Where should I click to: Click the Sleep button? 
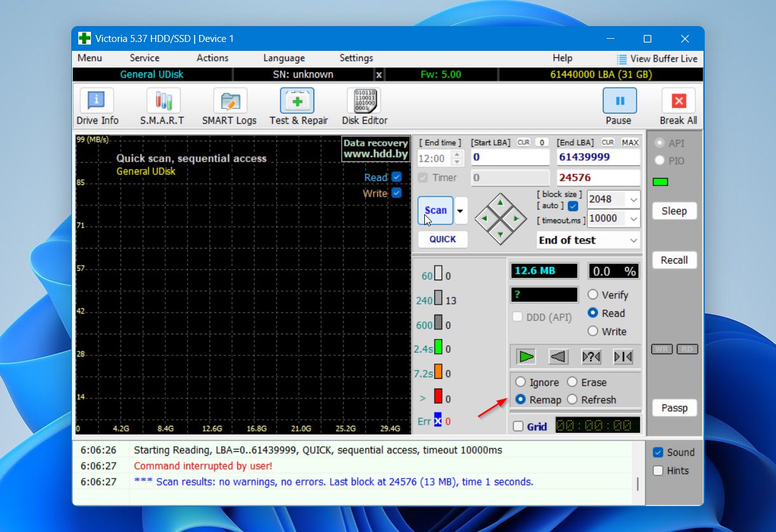tap(674, 211)
